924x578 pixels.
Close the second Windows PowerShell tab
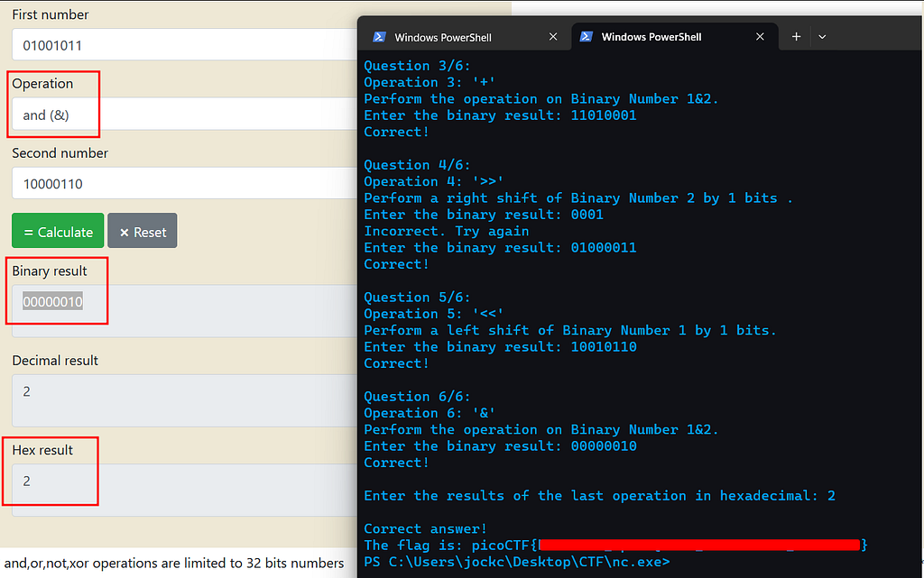point(760,36)
